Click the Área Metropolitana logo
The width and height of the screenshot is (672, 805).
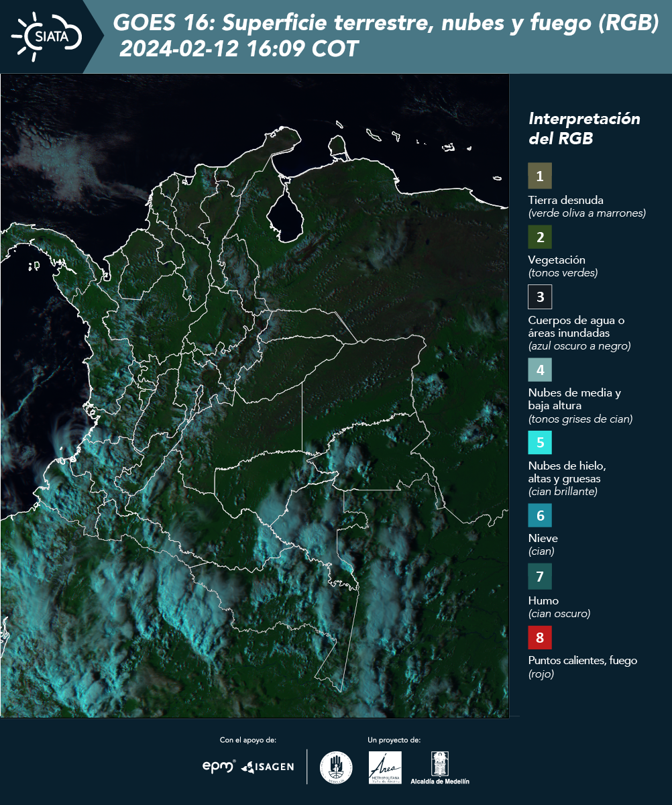click(x=386, y=767)
